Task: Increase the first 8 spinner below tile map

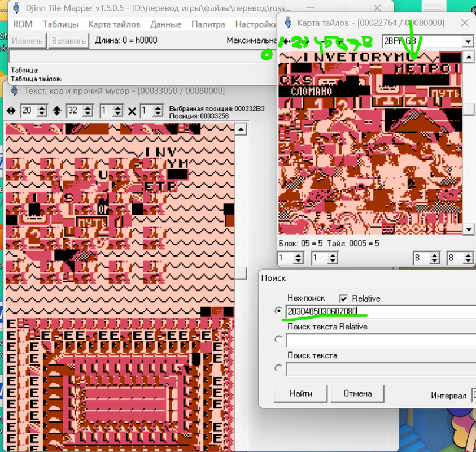Action: click(x=434, y=255)
